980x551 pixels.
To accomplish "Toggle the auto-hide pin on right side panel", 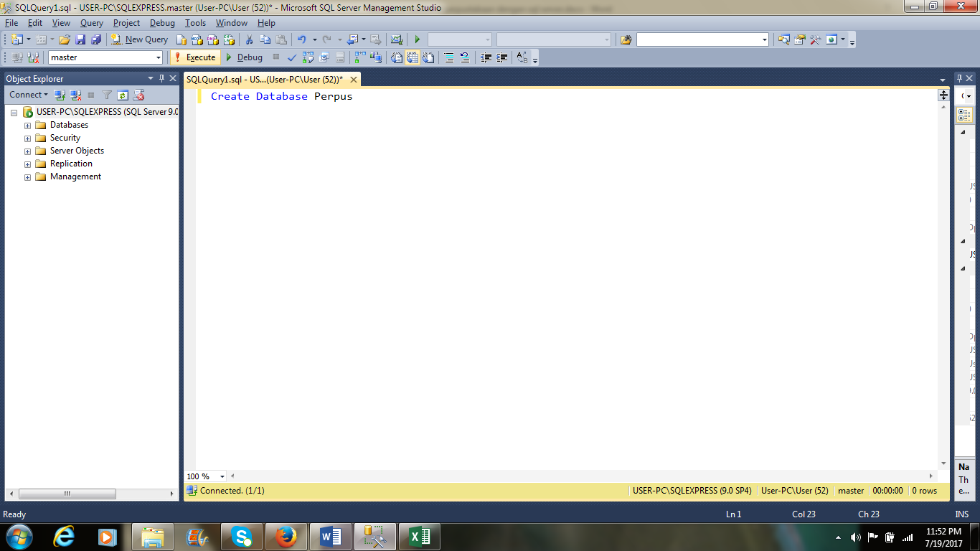I will tap(958, 77).
